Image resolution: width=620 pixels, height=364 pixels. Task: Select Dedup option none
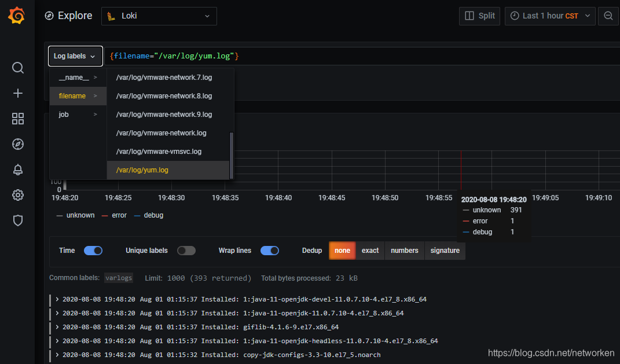click(343, 251)
